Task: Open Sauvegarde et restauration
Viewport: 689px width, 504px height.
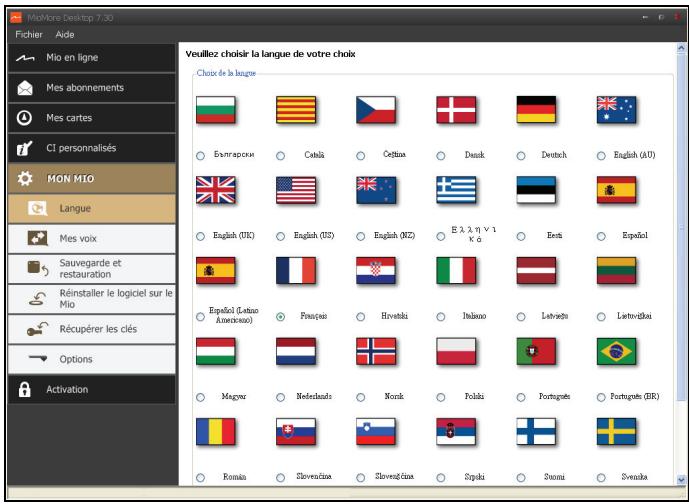Action: [91, 268]
